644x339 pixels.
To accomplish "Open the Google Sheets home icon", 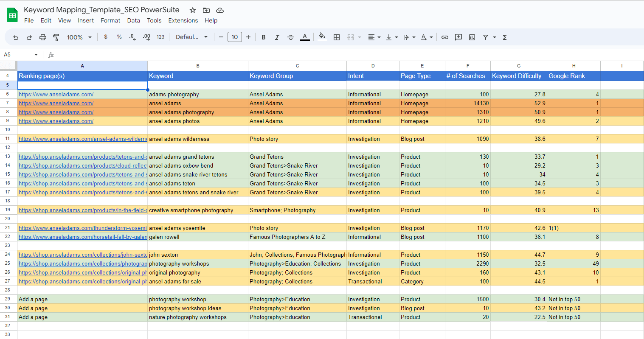I will pos(12,15).
